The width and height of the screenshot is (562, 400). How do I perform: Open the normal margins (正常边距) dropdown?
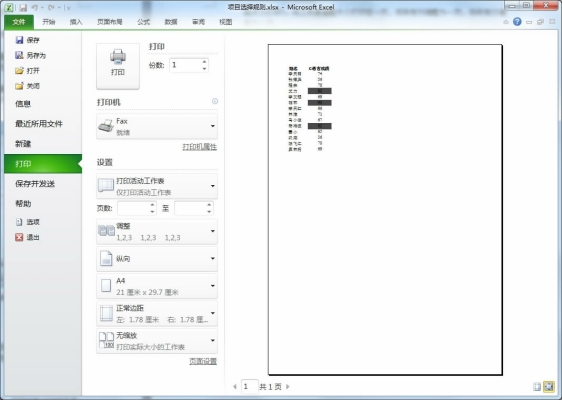pyautogui.click(x=157, y=313)
